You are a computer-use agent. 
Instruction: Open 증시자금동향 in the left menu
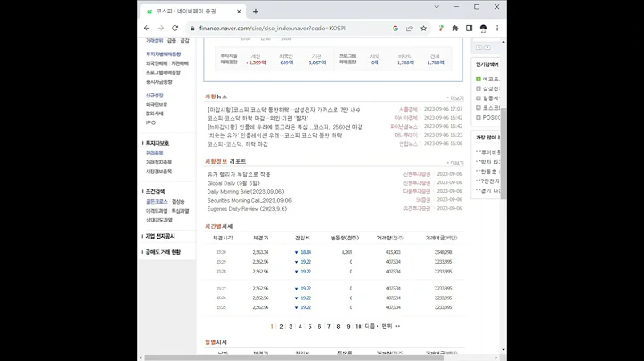pyautogui.click(x=159, y=82)
